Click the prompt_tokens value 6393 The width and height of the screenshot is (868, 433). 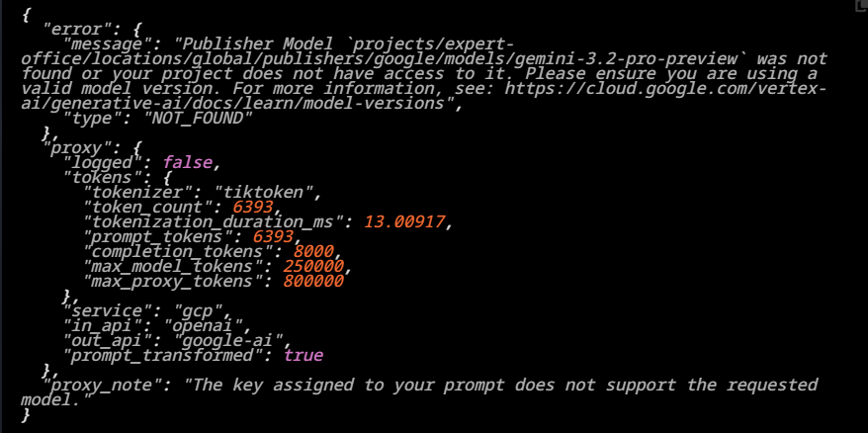(x=273, y=236)
